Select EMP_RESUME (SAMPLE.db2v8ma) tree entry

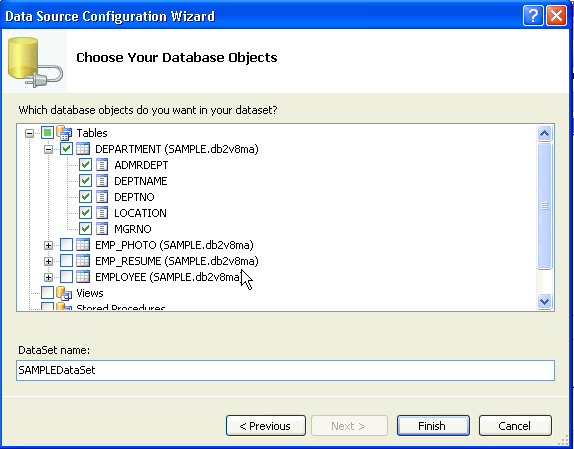tap(176, 261)
